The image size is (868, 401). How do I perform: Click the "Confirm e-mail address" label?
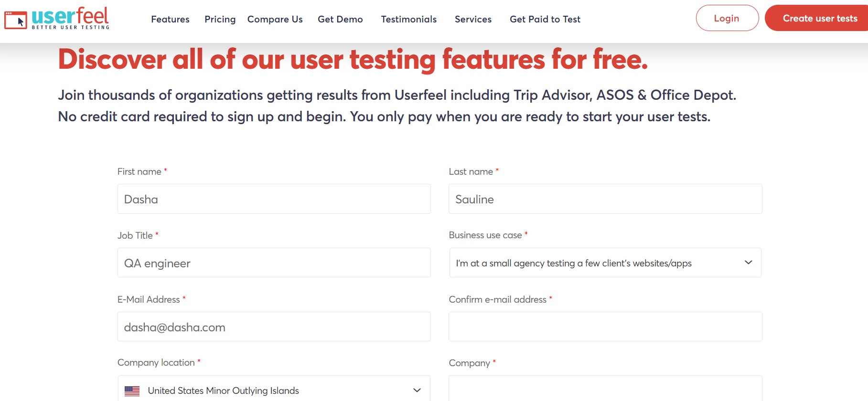498,299
